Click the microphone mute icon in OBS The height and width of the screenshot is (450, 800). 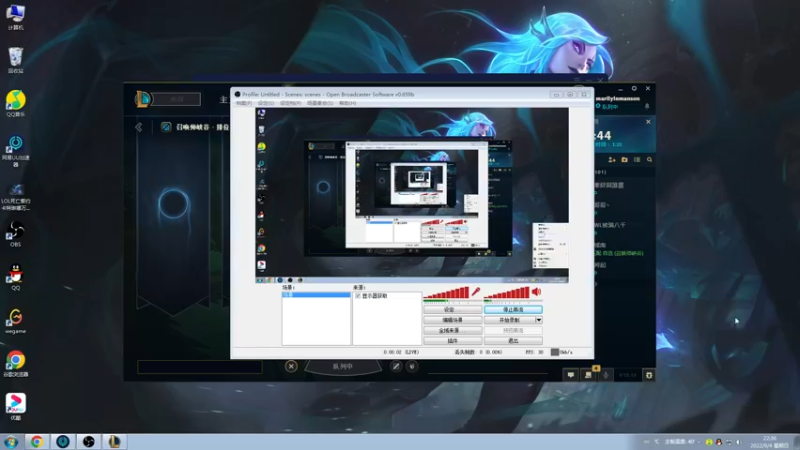pos(476,291)
